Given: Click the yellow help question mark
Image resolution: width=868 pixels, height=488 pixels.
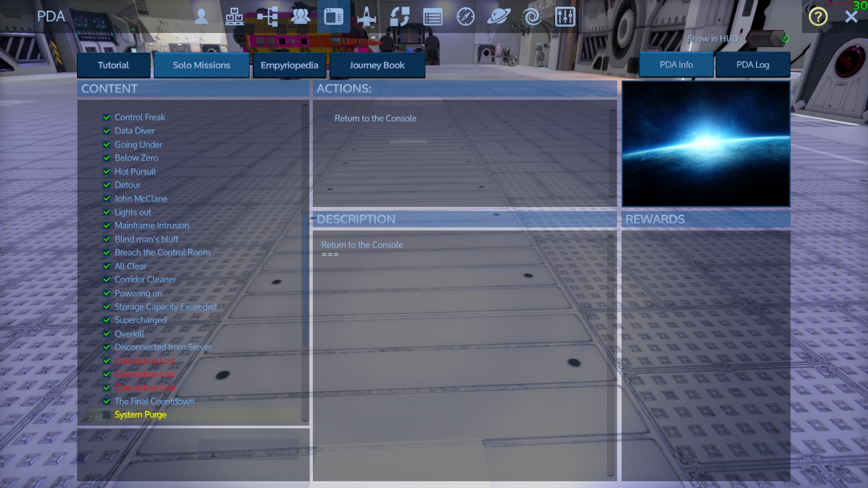Looking at the screenshot, I should (x=818, y=17).
